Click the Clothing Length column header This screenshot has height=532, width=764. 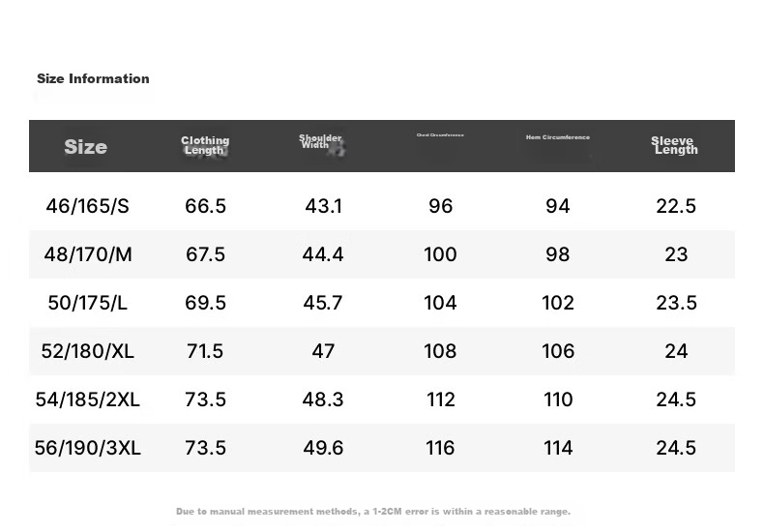pyautogui.click(x=205, y=145)
